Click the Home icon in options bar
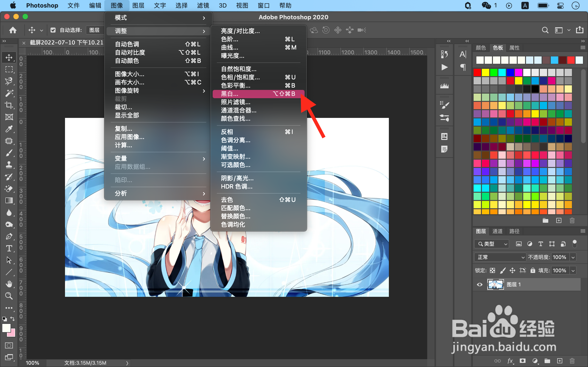 pos(13,30)
